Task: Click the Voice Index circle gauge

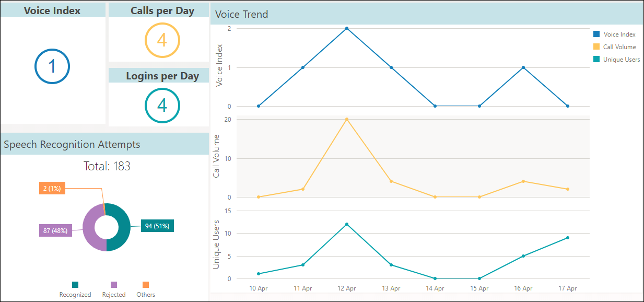Action: click(52, 66)
